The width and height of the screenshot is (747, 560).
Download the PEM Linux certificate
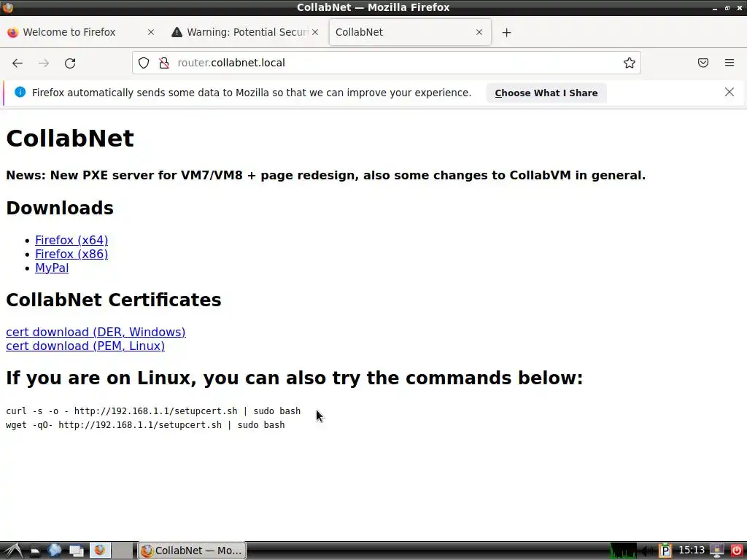85,346
